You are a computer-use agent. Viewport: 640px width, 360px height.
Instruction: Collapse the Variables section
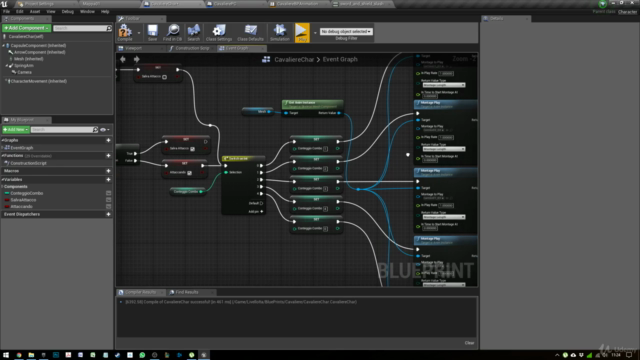click(2, 180)
